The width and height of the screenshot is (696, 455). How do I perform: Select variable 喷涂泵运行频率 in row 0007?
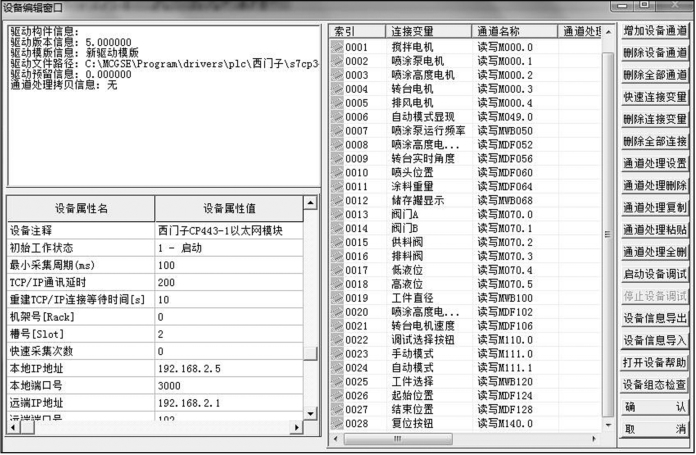coord(428,131)
